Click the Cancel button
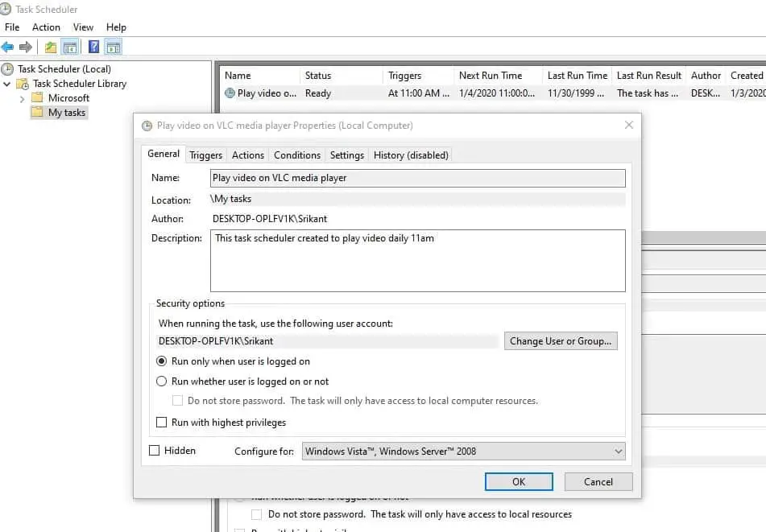The image size is (766, 532). (x=598, y=482)
